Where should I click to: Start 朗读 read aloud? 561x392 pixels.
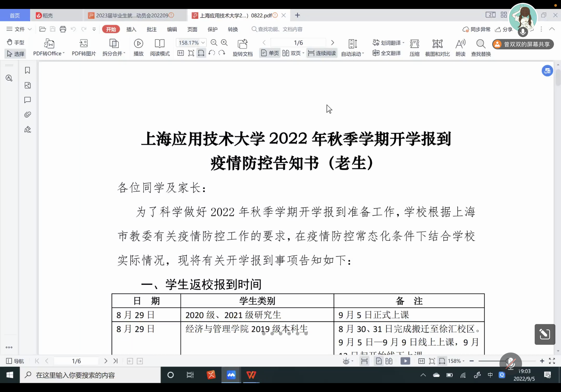460,48
